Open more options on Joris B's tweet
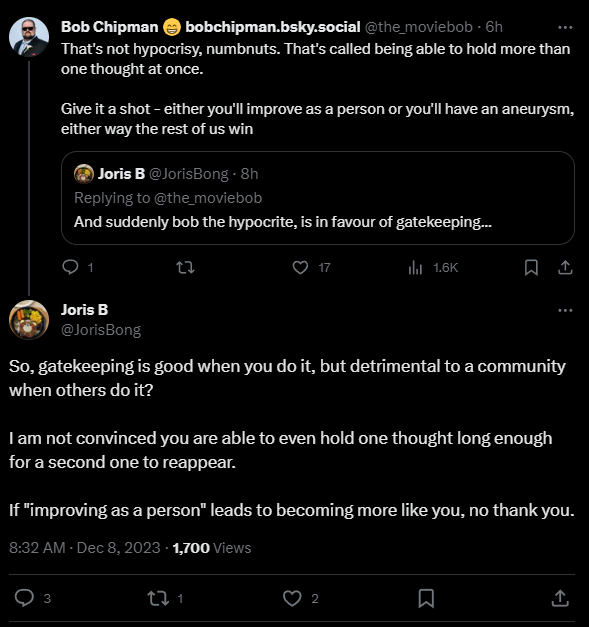Viewport: 589px width, 627px height. 565,310
